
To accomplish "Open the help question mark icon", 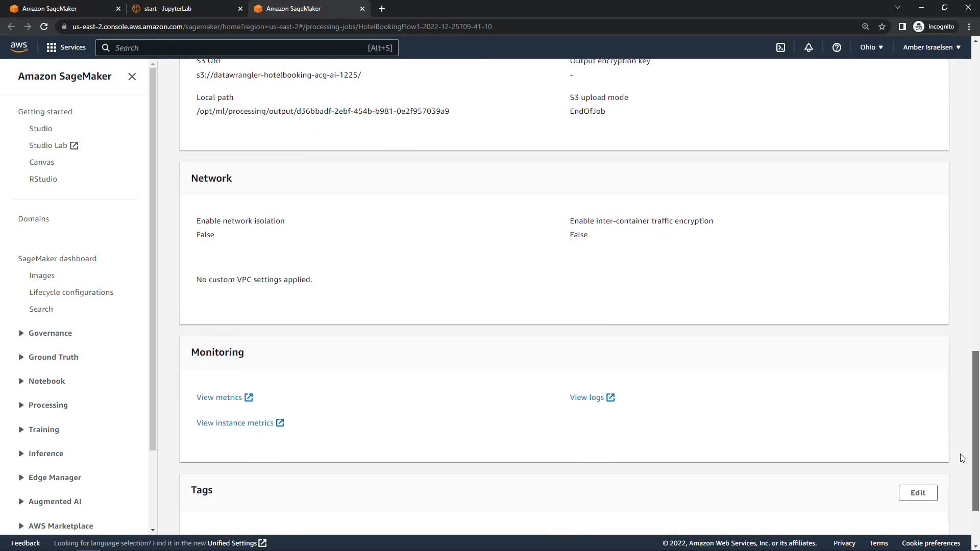I will click(x=837, y=47).
